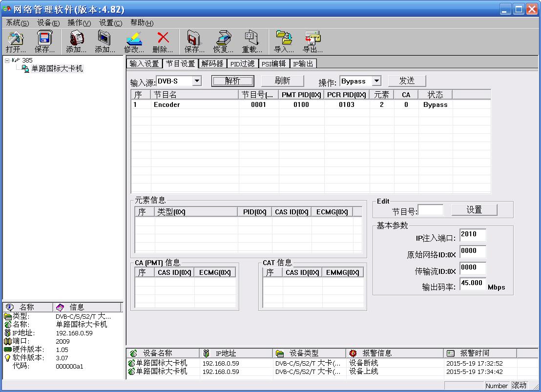Click the IP地址 header icon in alarm list

point(207,353)
